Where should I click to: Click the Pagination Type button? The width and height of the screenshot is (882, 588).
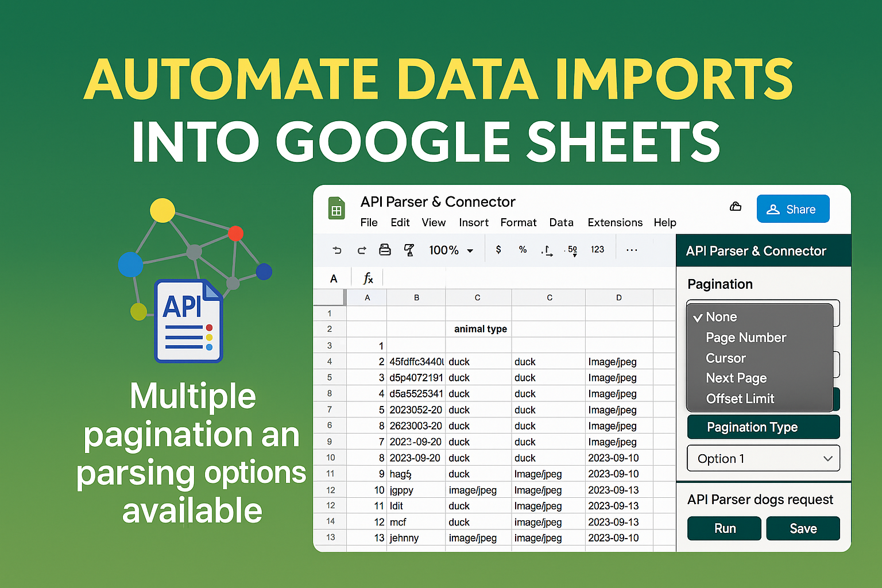pyautogui.click(x=763, y=427)
